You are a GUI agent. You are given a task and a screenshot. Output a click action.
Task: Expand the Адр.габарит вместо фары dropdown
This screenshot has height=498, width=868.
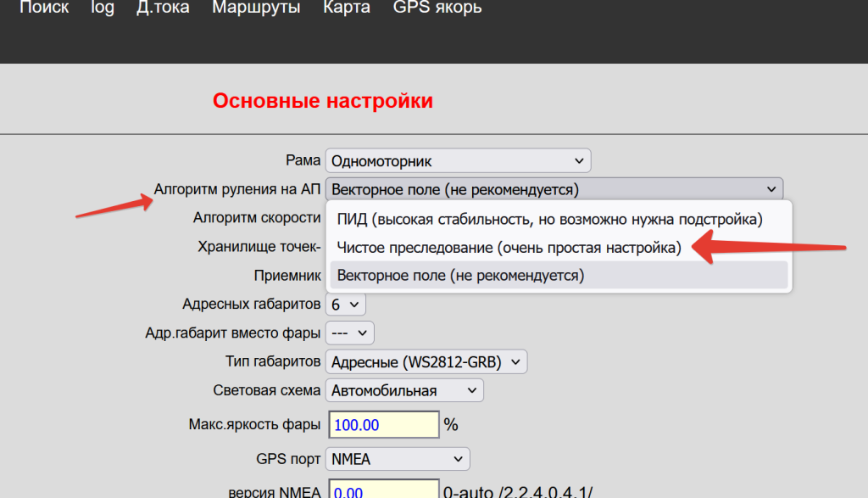(x=350, y=333)
